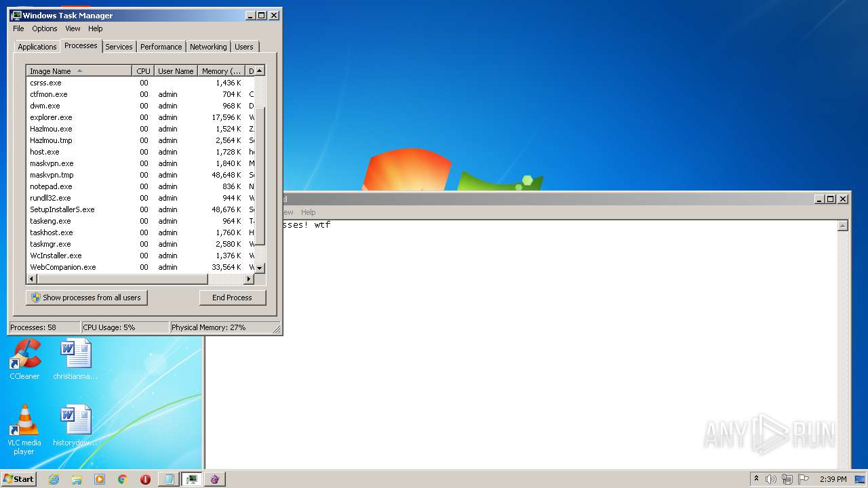This screenshot has width=868, height=488.
Task: Select the maskvpn.tmp process
Action: click(x=140, y=175)
